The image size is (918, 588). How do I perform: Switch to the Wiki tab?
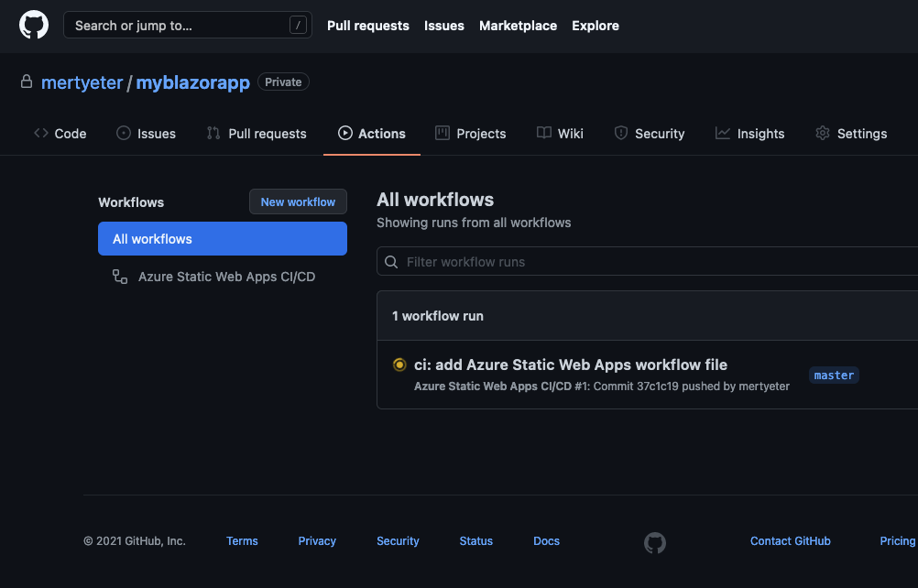(x=560, y=134)
